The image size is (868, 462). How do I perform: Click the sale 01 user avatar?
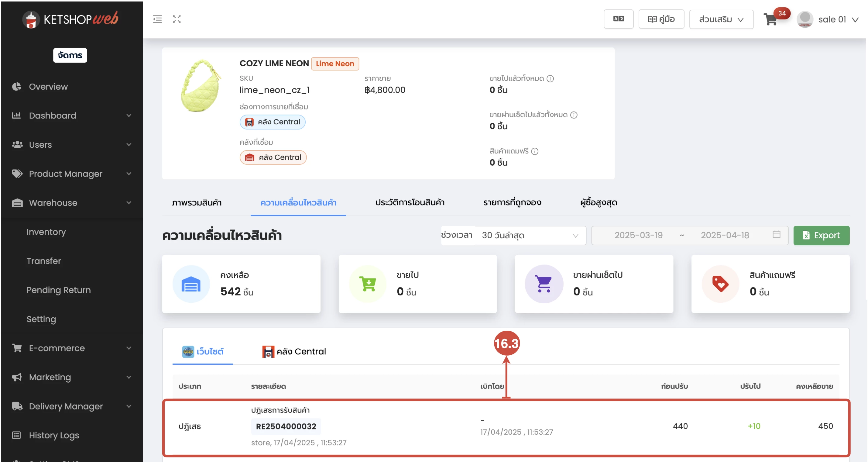coord(805,19)
